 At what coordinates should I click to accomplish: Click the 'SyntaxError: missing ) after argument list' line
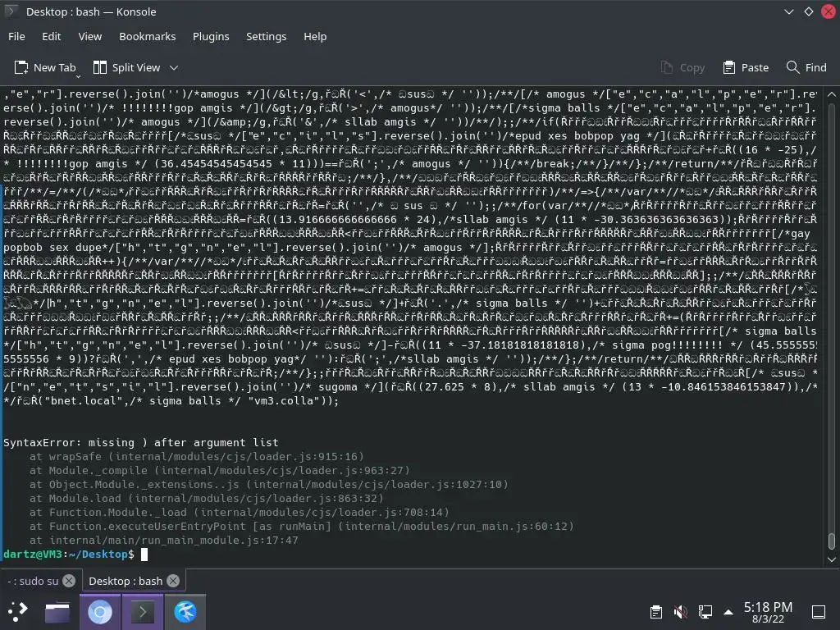click(x=141, y=442)
